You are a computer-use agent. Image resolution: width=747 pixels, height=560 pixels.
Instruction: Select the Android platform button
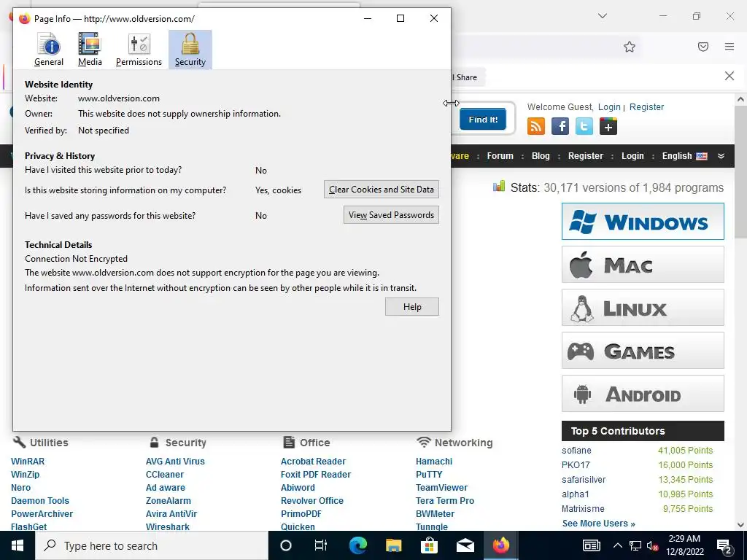[x=643, y=393]
